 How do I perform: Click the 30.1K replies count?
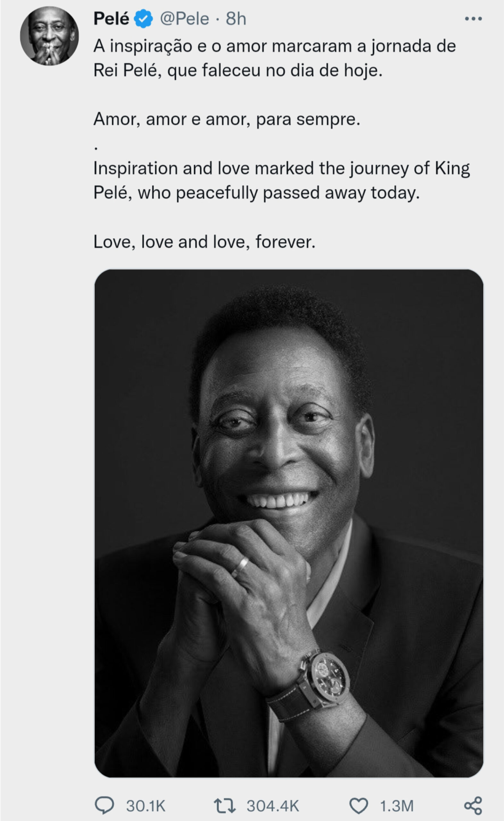(x=146, y=806)
